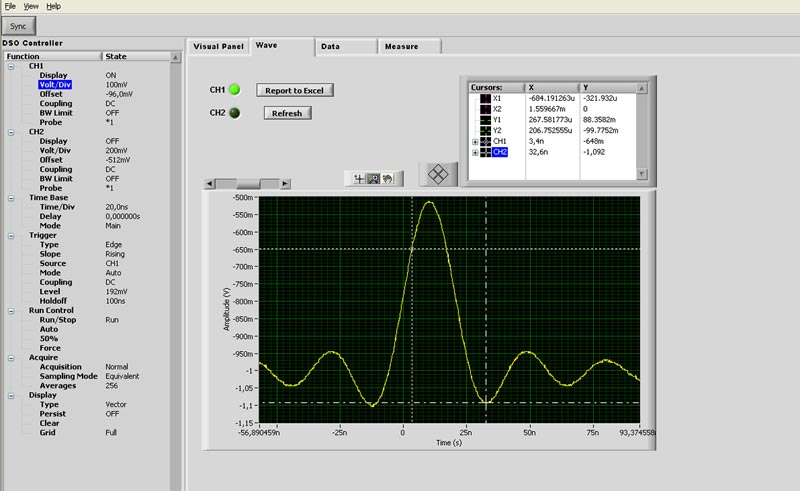
Task: Switch to the Measure tab
Action: pos(409,46)
